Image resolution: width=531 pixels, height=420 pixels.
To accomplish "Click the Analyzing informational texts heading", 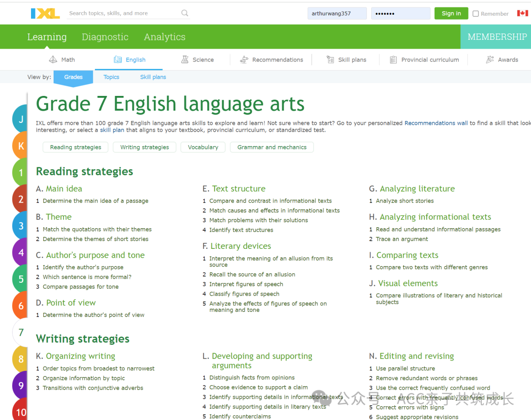I will (436, 217).
